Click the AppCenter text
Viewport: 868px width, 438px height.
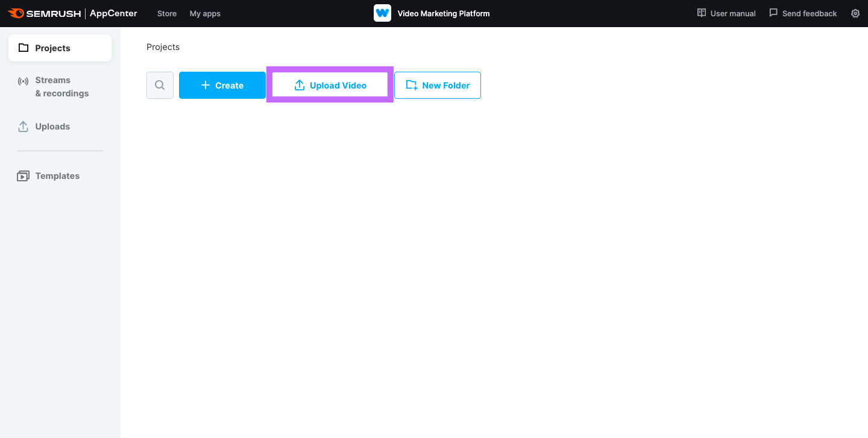click(x=113, y=13)
